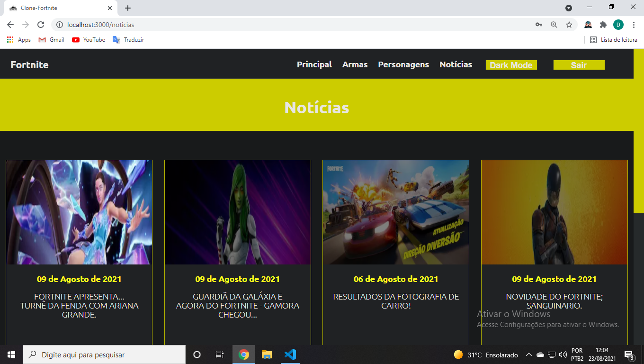644x364 pixels.
Task: Go back with the browser back arrow
Action: pyautogui.click(x=10, y=25)
